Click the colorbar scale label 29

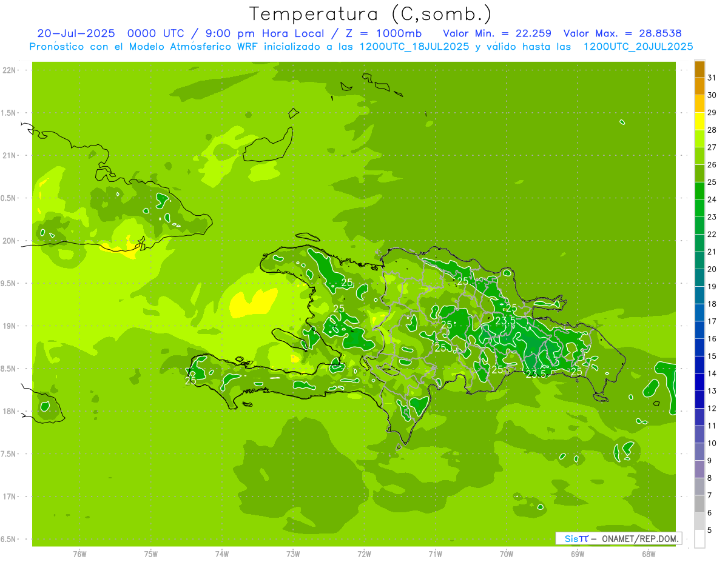712,113
